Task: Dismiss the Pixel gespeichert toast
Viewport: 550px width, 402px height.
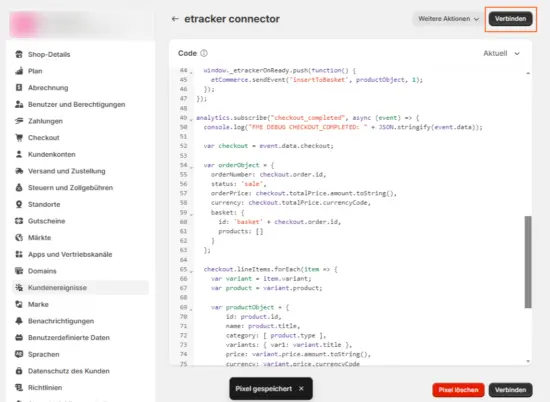Action: 301,389
